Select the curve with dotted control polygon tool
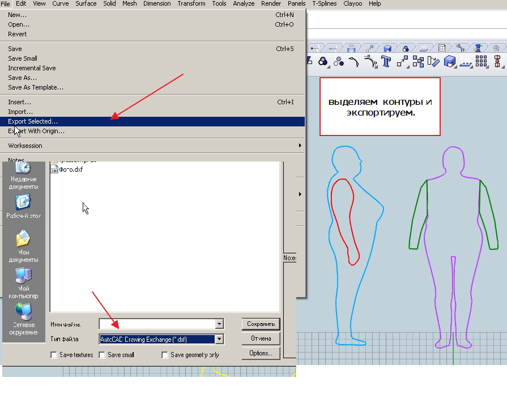Viewport: 507px width, 420px height. coord(370,61)
